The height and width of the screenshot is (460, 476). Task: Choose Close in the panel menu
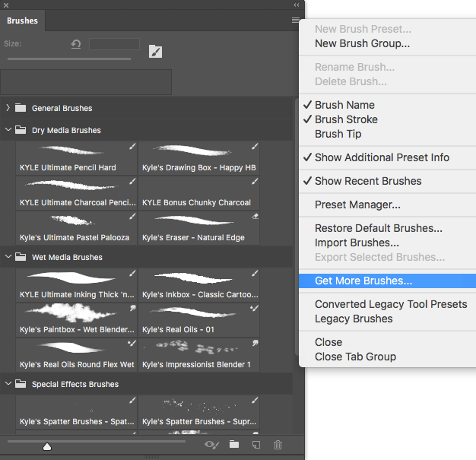pyautogui.click(x=388, y=342)
